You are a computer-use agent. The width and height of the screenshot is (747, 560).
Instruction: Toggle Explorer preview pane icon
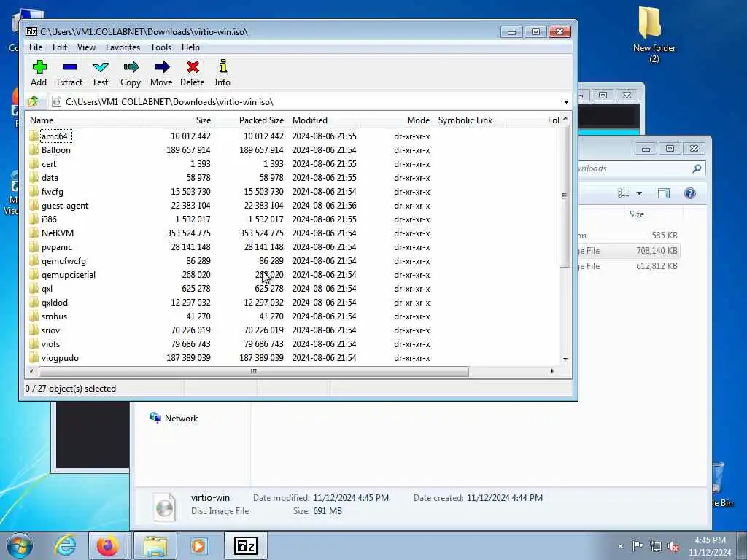pos(664,193)
